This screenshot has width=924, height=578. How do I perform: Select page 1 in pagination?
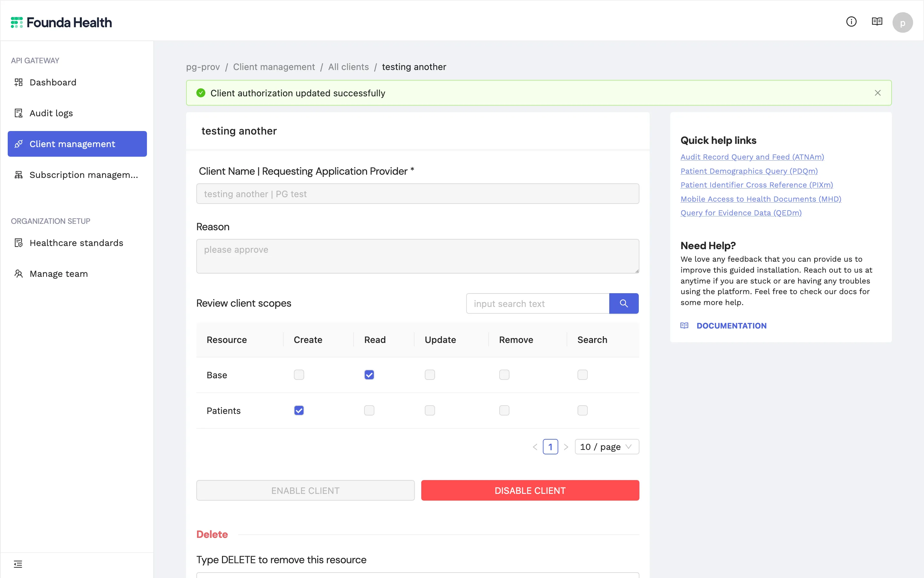(550, 447)
